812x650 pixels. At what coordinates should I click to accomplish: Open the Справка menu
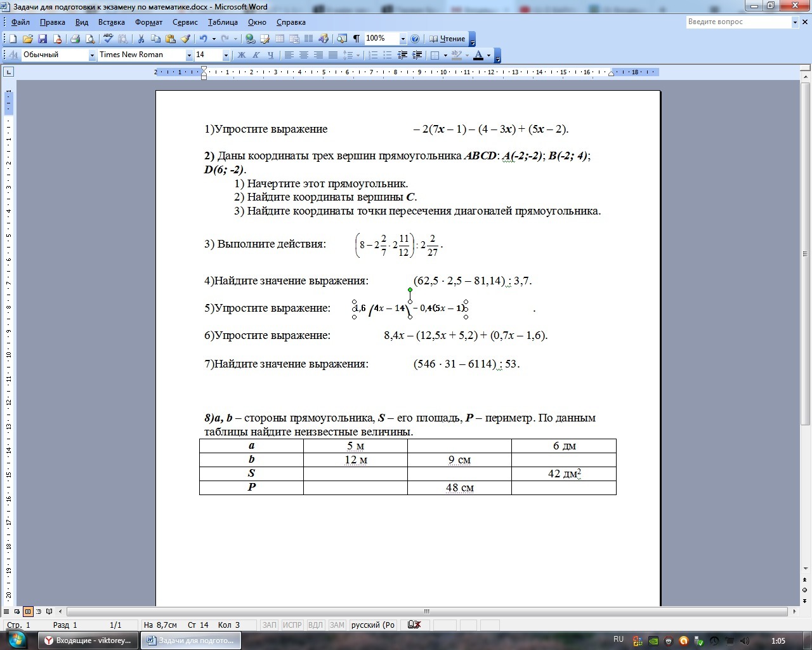coord(291,22)
